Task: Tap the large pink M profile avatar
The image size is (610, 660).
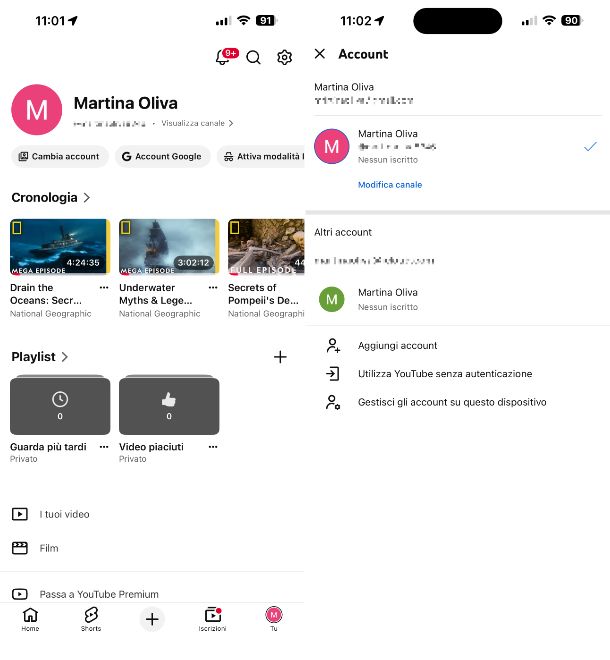Action: 37,109
